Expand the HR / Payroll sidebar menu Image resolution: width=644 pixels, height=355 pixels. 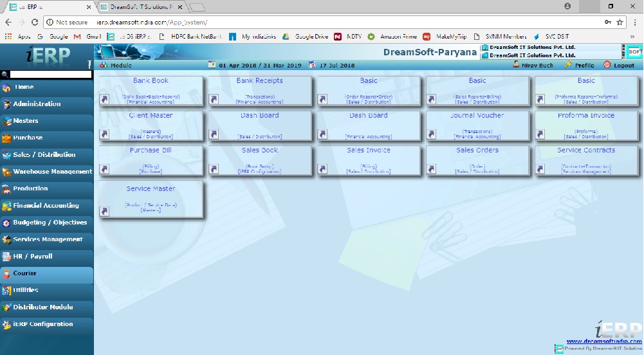(32, 257)
